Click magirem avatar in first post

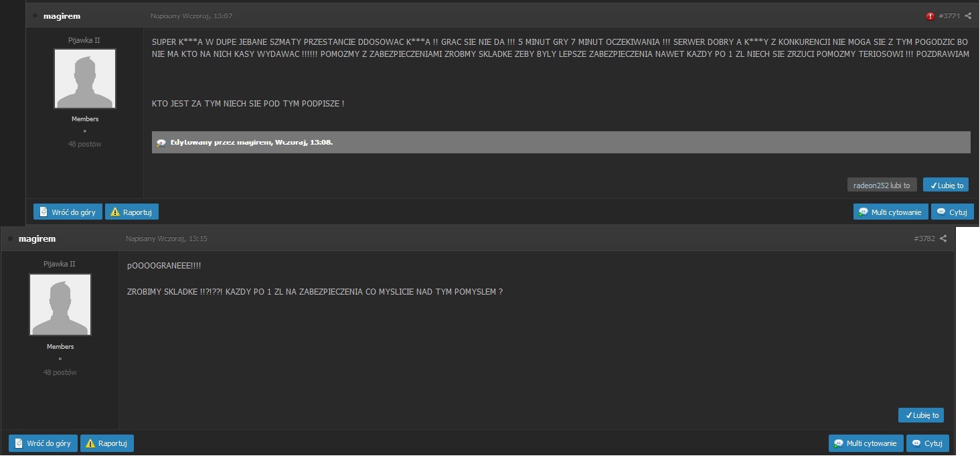pos(85,79)
